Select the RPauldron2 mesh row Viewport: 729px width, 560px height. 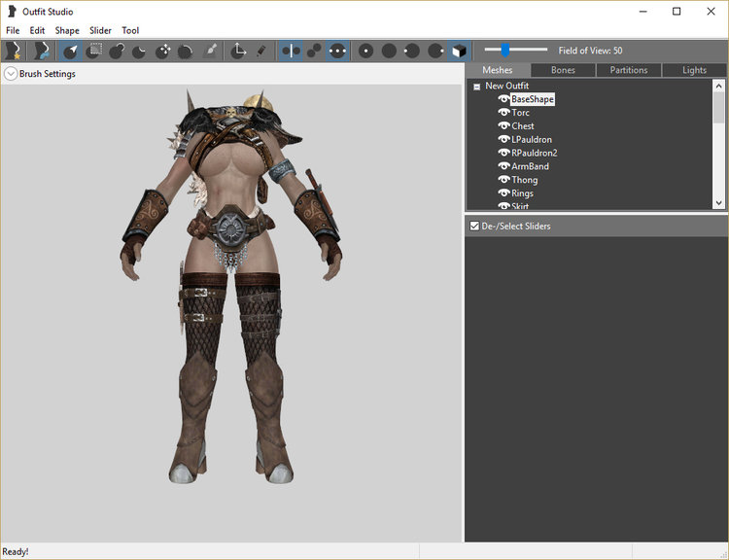(535, 153)
